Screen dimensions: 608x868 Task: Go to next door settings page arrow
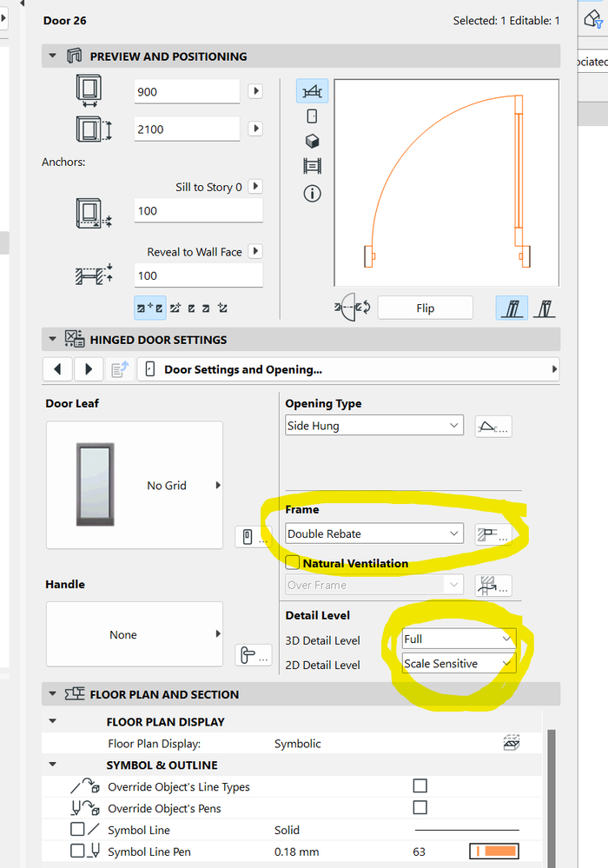point(89,369)
